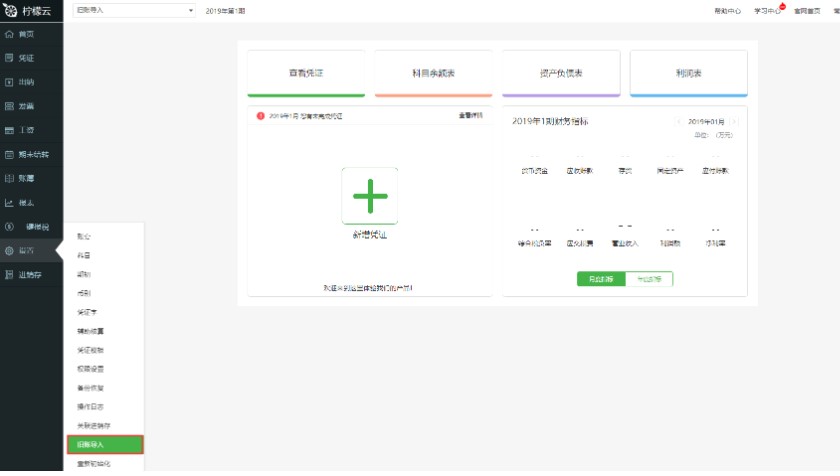The image size is (840, 476).
Task: Open the 查看凭证 shortcut card
Action: click(306, 73)
